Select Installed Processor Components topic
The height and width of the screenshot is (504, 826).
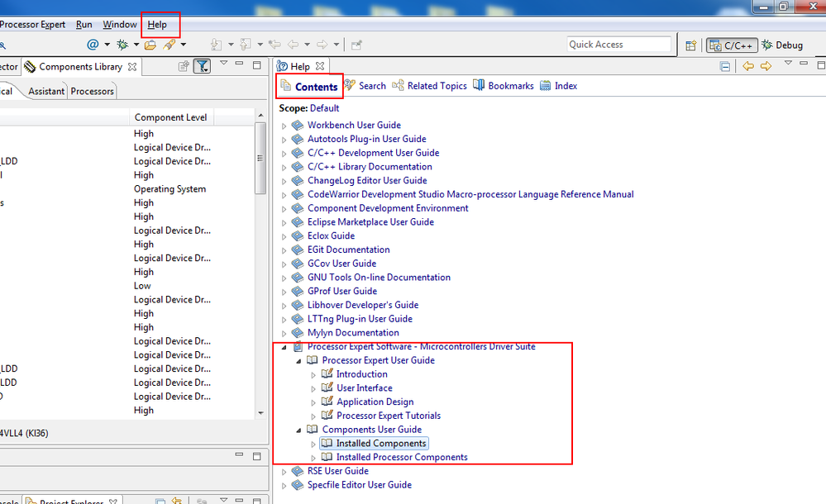[402, 457]
